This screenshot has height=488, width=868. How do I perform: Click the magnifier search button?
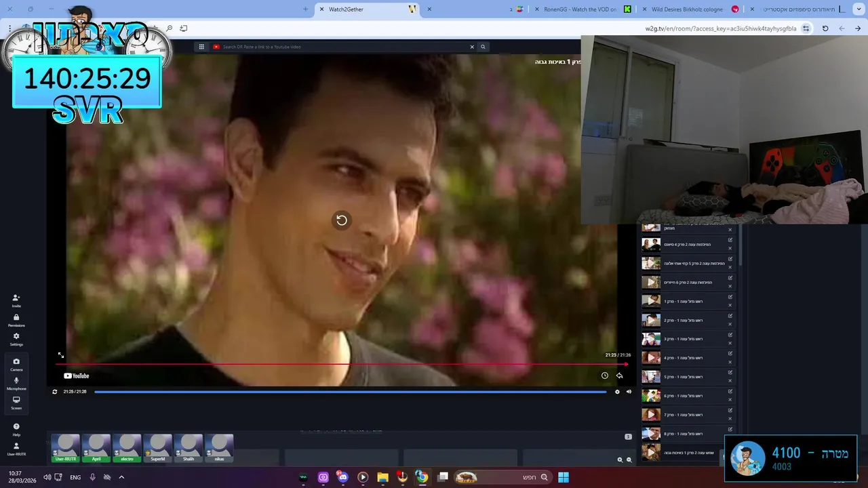click(483, 47)
